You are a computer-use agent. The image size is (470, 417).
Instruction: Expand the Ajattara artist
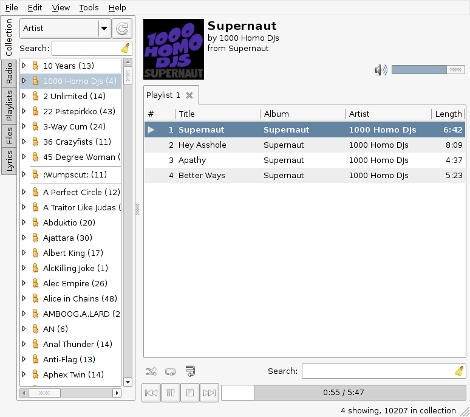pos(24,238)
